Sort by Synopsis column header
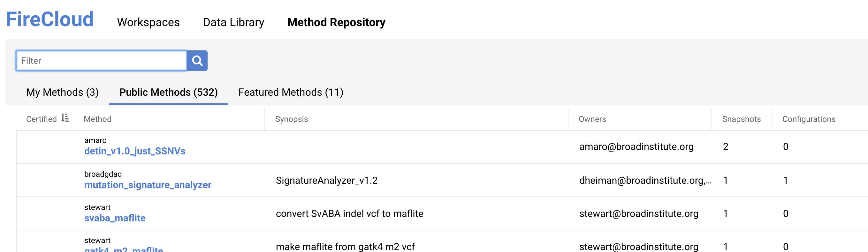The width and height of the screenshot is (868, 252). [x=292, y=119]
